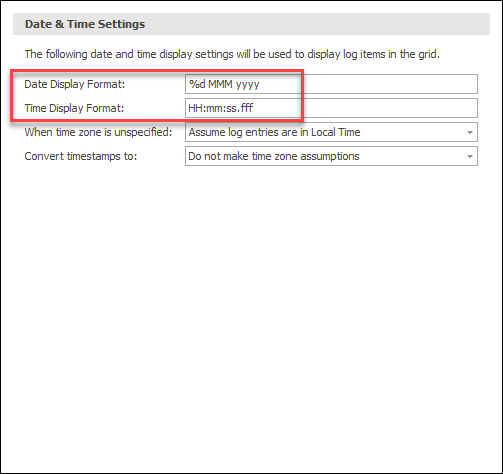This screenshot has height=474, width=503.
Task: Open the 'When time zone is unspecified' dropdown arrow
Action: click(470, 132)
